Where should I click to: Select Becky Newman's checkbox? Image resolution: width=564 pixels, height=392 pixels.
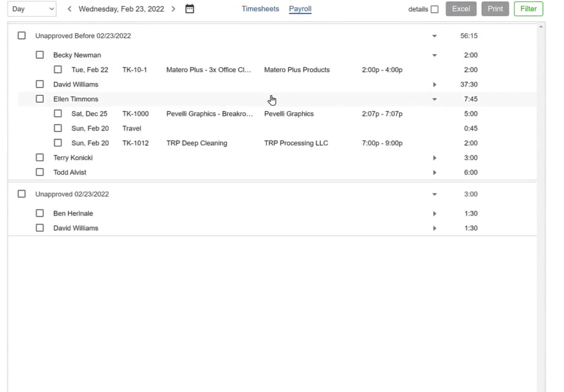tap(40, 55)
